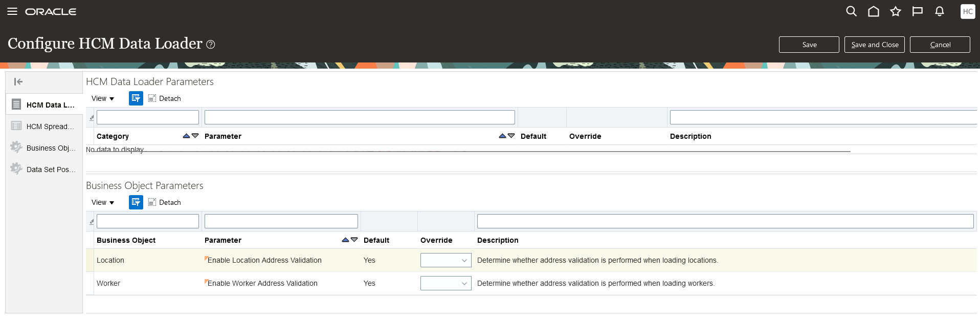Open Override dropdown for Worker row

(x=446, y=283)
